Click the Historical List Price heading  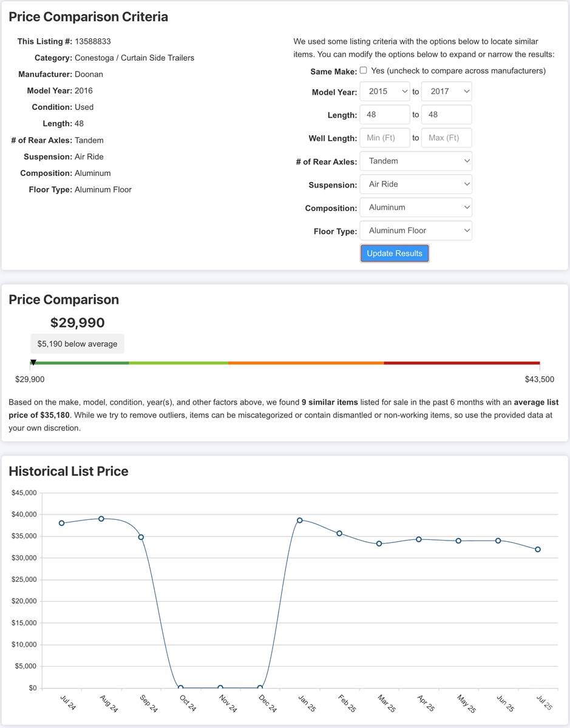69,471
